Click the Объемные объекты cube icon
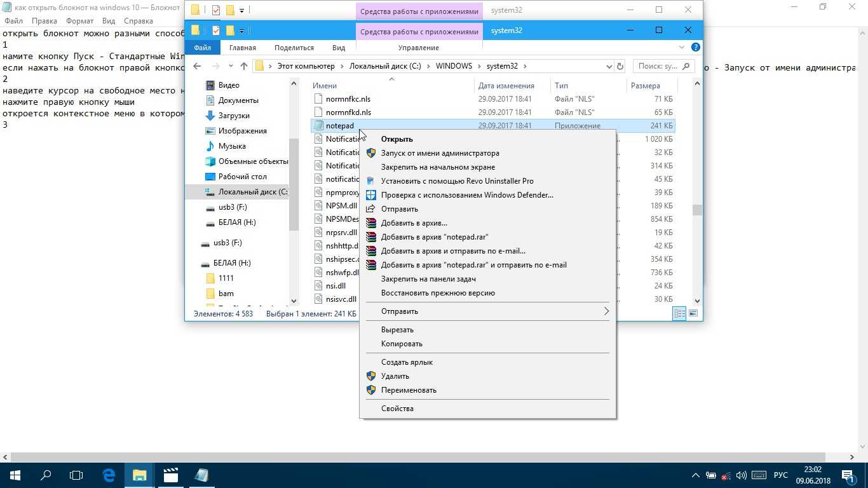Screen dimensions: 868x488 (210, 161)
